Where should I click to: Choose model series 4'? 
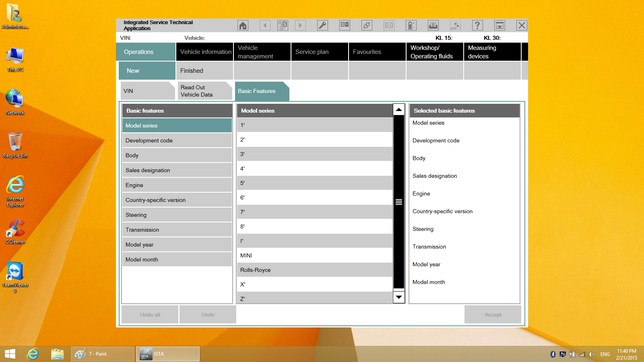pyautogui.click(x=315, y=169)
